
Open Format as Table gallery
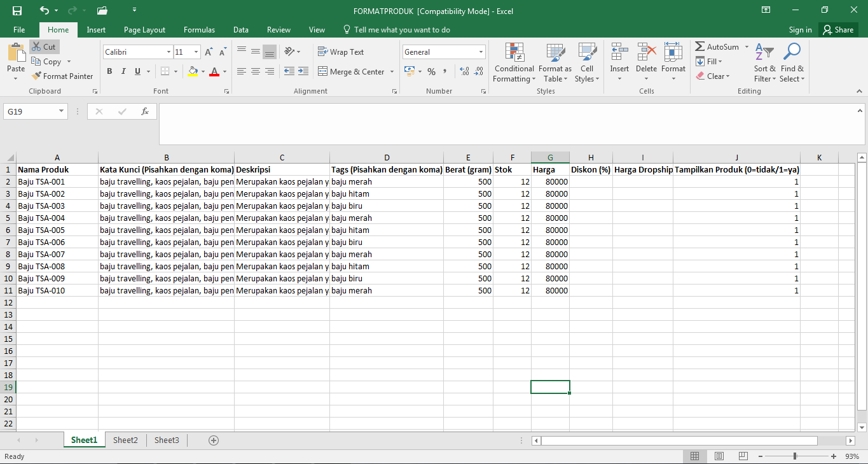[x=555, y=62]
